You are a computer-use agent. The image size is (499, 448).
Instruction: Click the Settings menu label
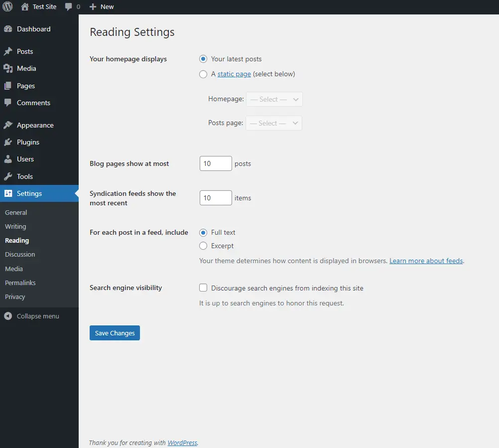(29, 193)
